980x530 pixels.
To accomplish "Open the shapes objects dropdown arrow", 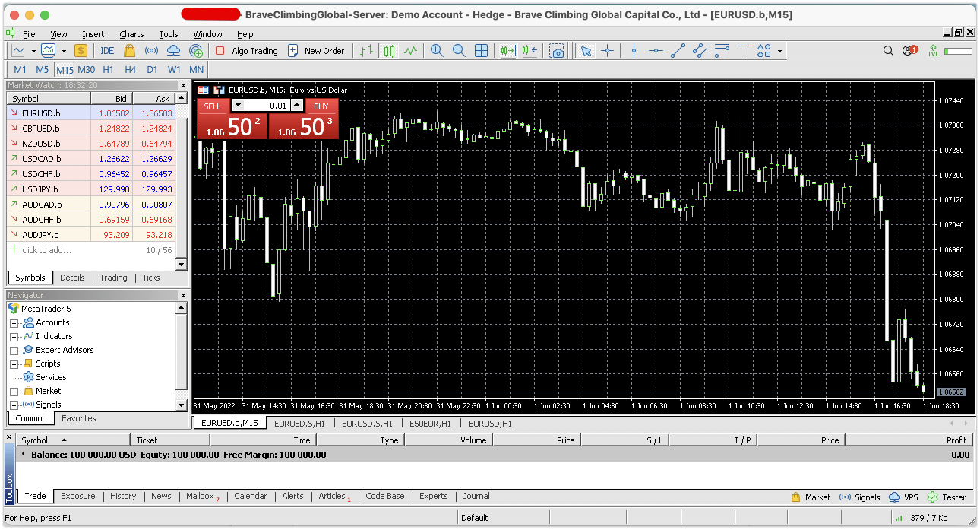I will [779, 52].
